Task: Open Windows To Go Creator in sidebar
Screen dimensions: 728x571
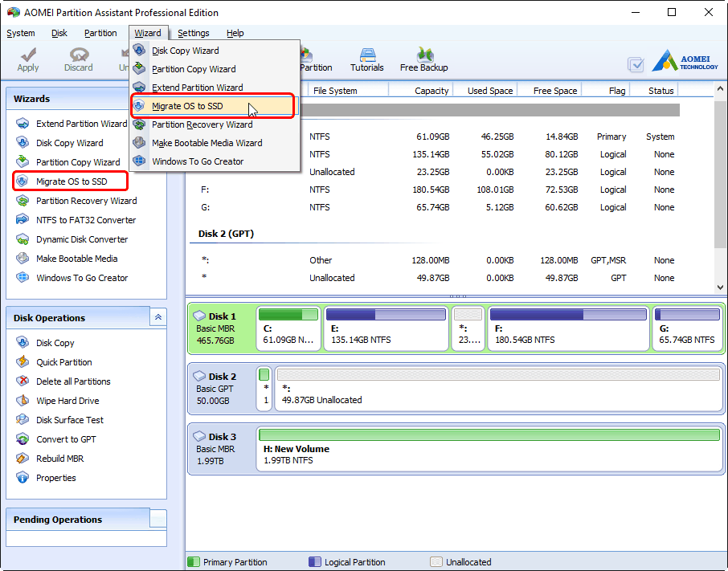Action: coord(72,278)
